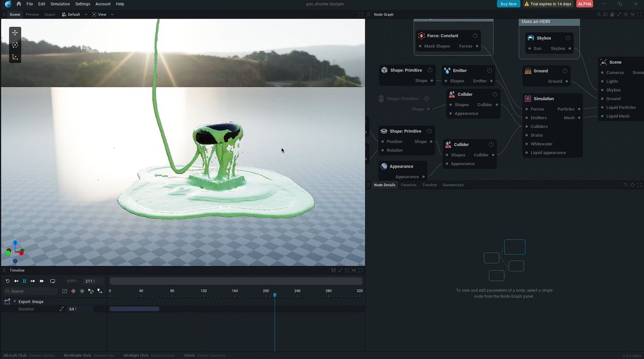Open the Default camera dropdown
Screen dimensions: 644x359
pyautogui.click(x=74, y=14)
